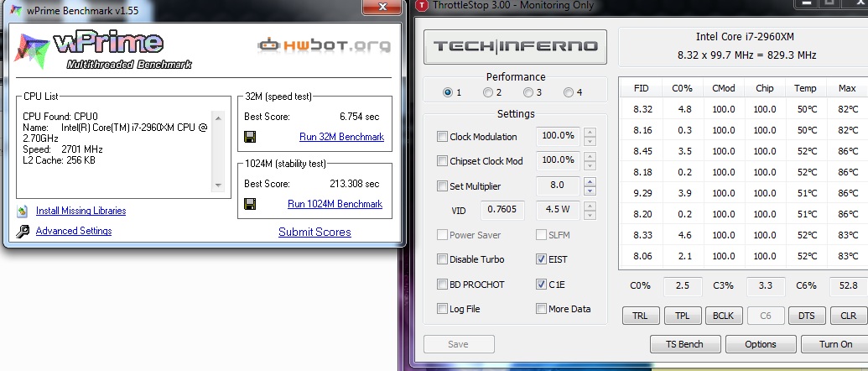The image size is (868, 371).
Task: Run the 1024M benchmark
Action: (x=335, y=204)
